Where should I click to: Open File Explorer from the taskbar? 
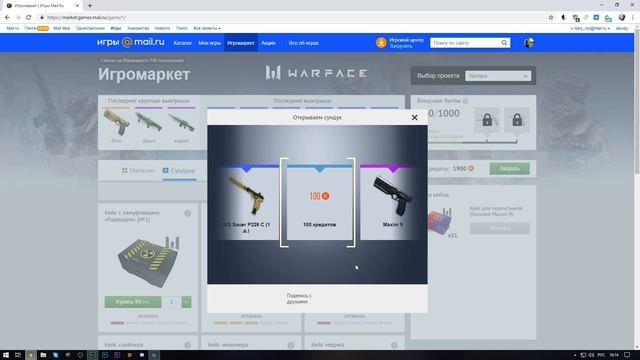pos(43,355)
